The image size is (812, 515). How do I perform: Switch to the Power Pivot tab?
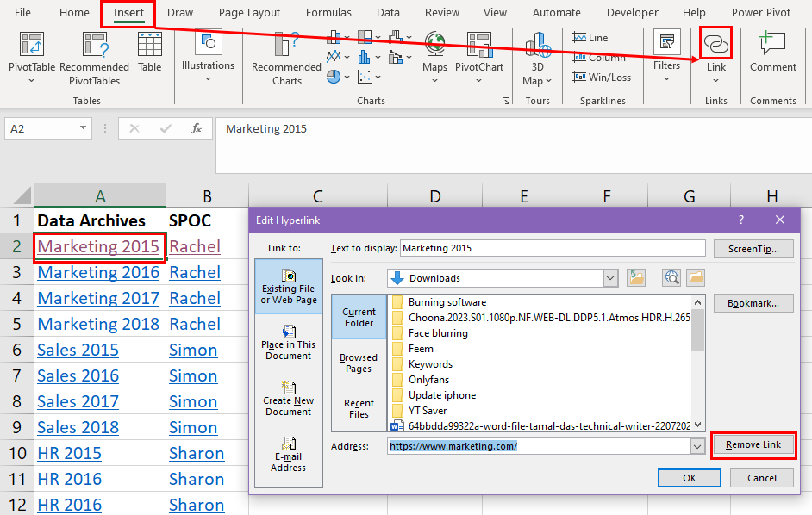point(761,12)
